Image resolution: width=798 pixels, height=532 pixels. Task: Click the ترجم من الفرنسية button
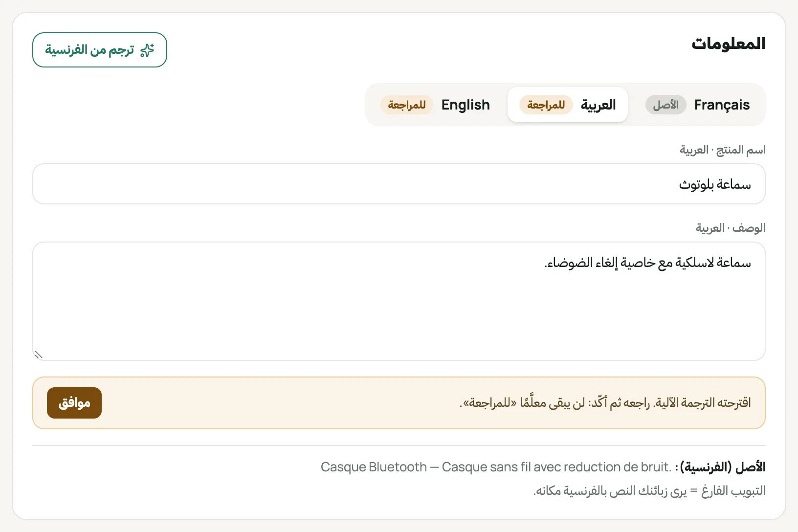point(100,50)
